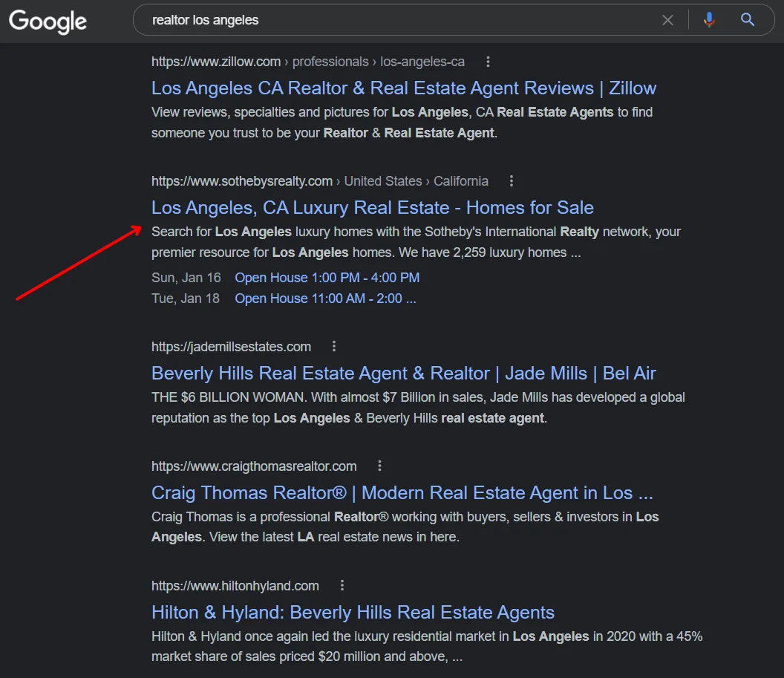Screen dimensions: 784x678
Task: Open the Craig Thomas Realtor result title
Action: pyautogui.click(x=402, y=492)
